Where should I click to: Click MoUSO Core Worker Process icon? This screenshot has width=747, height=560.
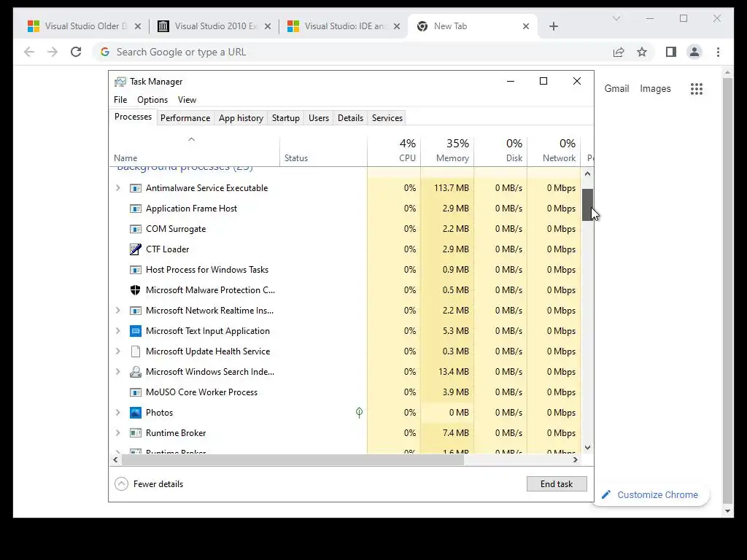pos(135,392)
